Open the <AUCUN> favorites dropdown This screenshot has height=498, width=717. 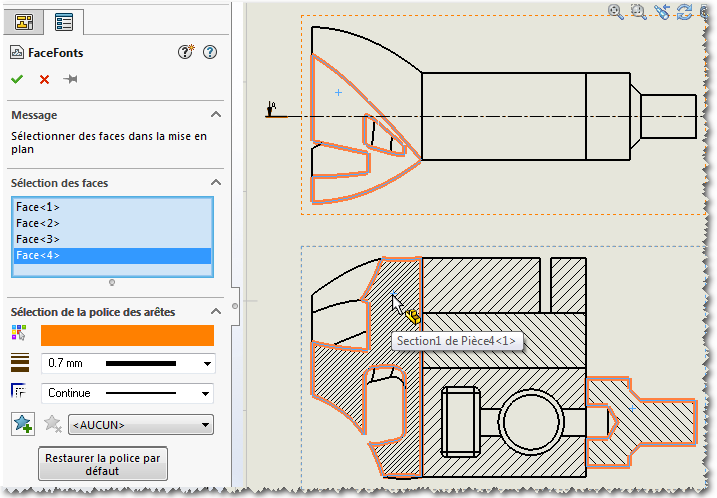(207, 426)
